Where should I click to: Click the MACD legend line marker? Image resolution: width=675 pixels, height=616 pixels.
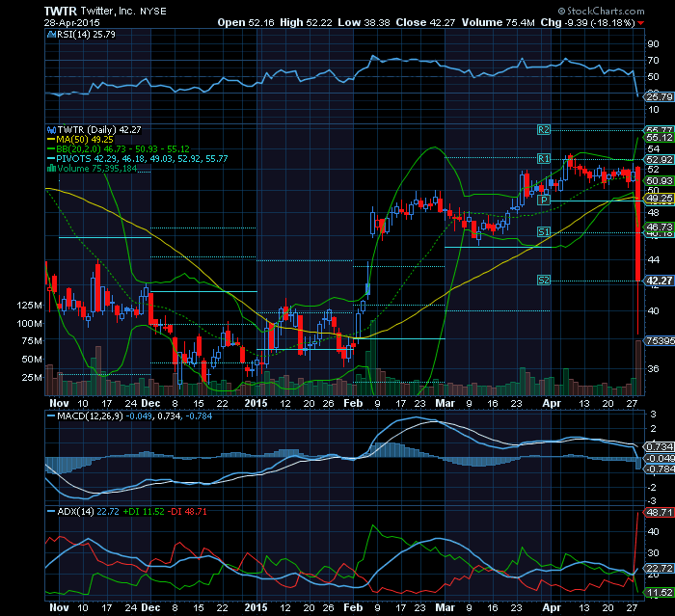coord(51,416)
